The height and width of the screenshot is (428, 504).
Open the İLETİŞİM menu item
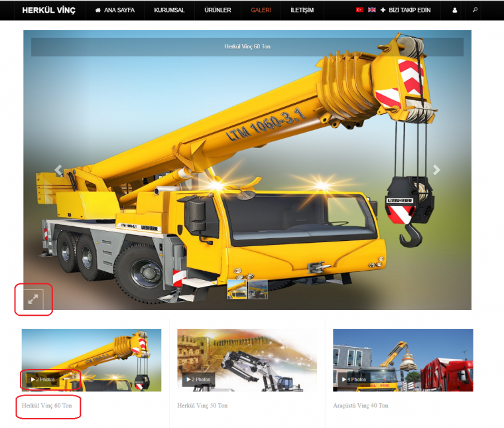302,10
